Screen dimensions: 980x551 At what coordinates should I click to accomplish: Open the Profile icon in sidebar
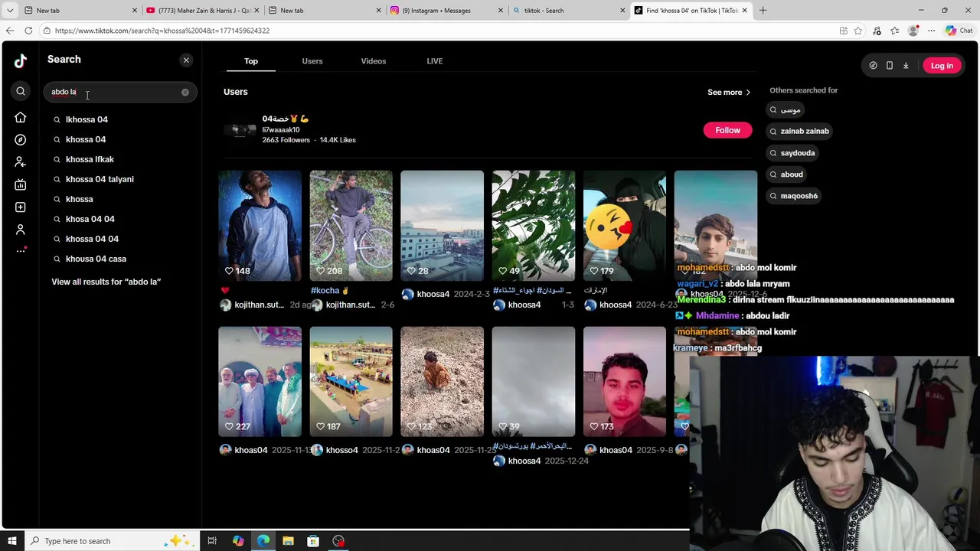point(21,230)
